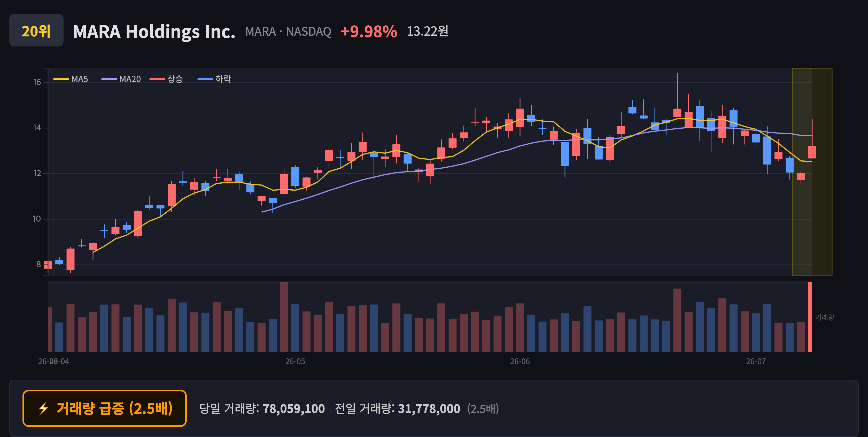
Task: Click the purple MA20 line swatch
Action: tap(110, 79)
